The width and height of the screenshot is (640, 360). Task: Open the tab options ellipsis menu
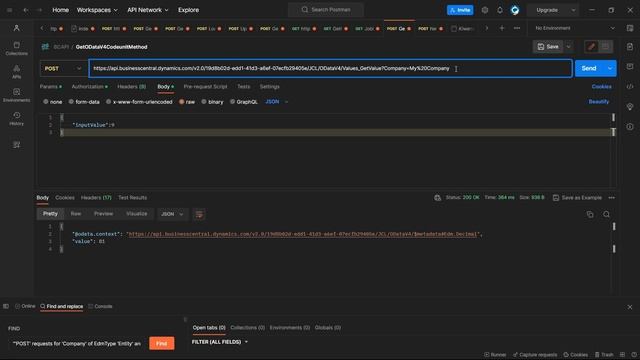coord(517,28)
